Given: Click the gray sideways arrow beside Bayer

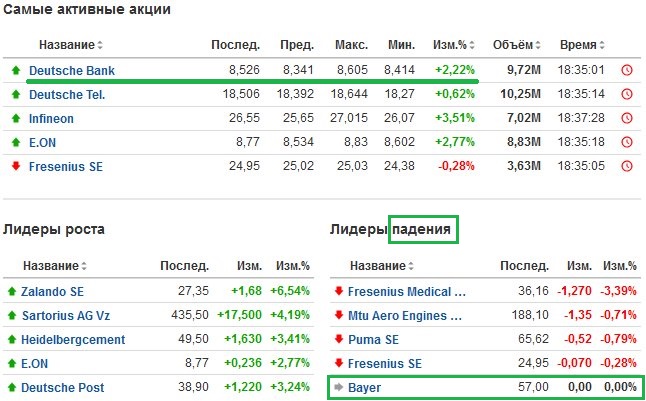Looking at the screenshot, I should click(339, 387).
